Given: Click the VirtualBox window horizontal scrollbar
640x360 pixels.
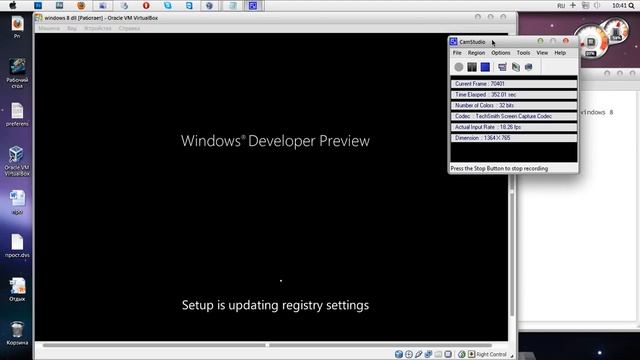Looking at the screenshot, I should point(267,345).
